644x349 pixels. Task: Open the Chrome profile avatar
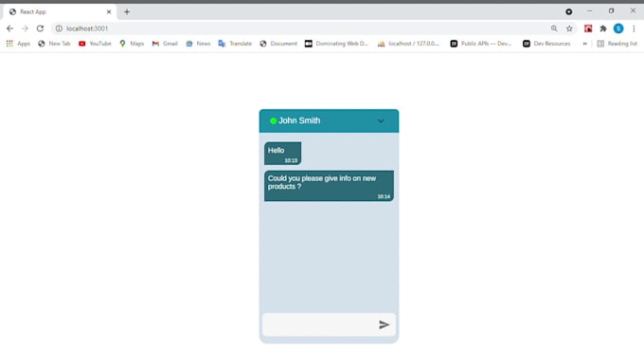(618, 28)
